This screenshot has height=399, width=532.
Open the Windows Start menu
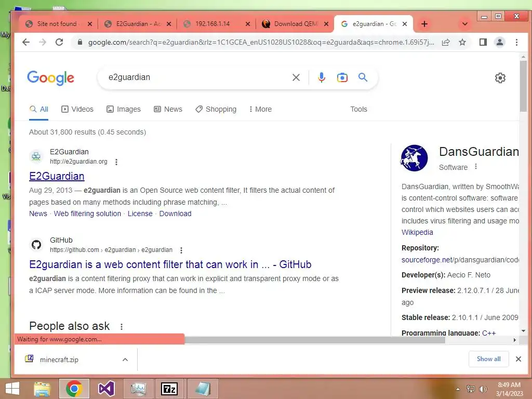[x=12, y=389]
